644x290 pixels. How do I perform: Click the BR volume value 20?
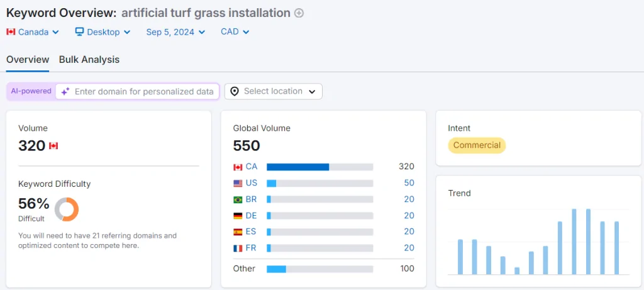[409, 199]
